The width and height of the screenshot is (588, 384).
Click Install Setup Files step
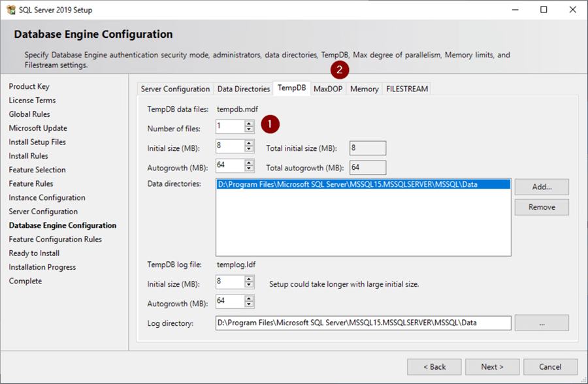click(x=37, y=142)
